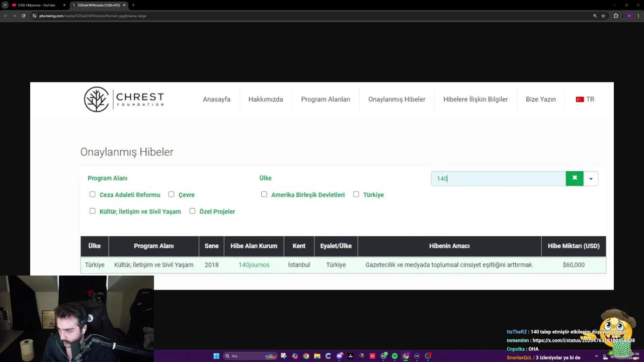
Task: Check the Kültür, İletişim ve Sivil Yaşam checkbox
Action: (93, 211)
